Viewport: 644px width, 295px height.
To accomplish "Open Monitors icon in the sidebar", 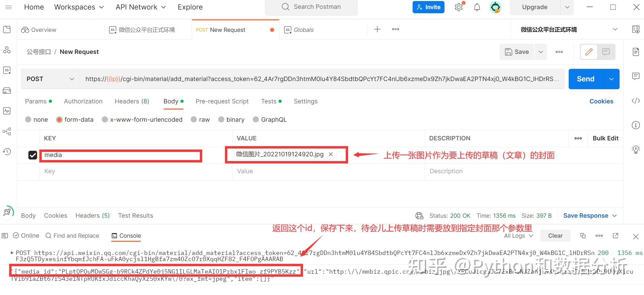I will point(7,111).
